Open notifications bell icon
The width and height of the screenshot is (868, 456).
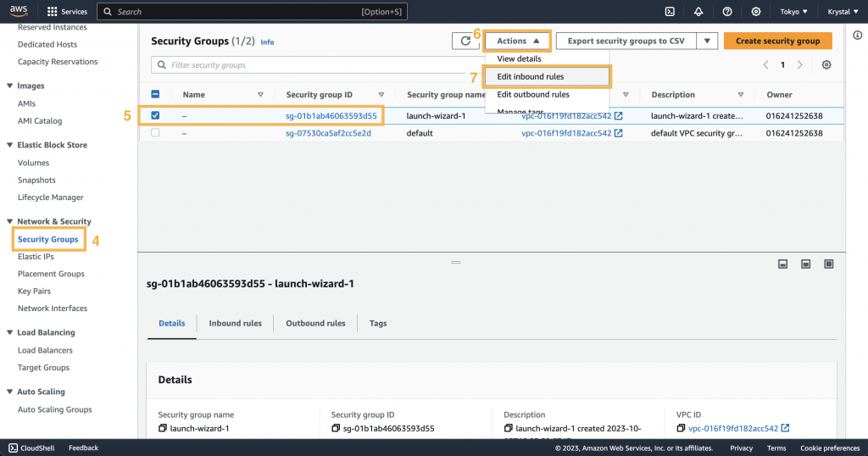pyautogui.click(x=698, y=12)
